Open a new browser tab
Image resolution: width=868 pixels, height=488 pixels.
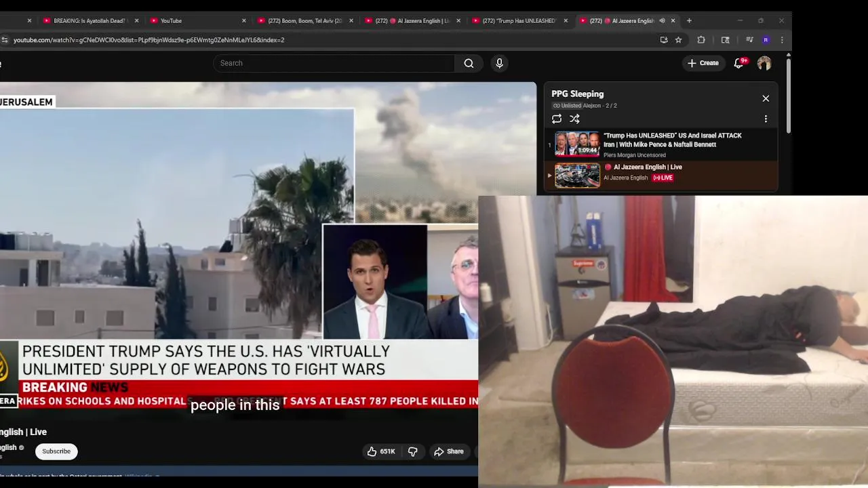coord(689,20)
